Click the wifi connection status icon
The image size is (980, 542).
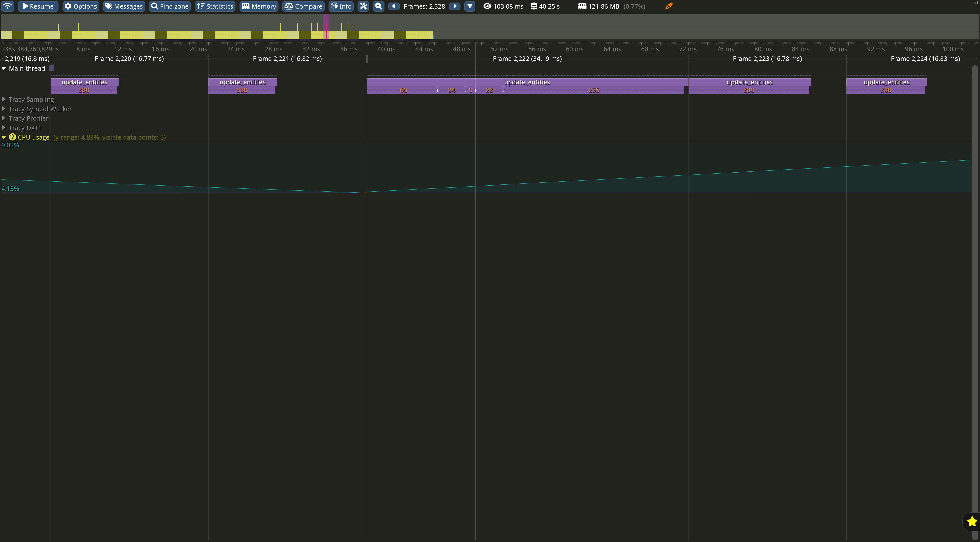click(8, 6)
